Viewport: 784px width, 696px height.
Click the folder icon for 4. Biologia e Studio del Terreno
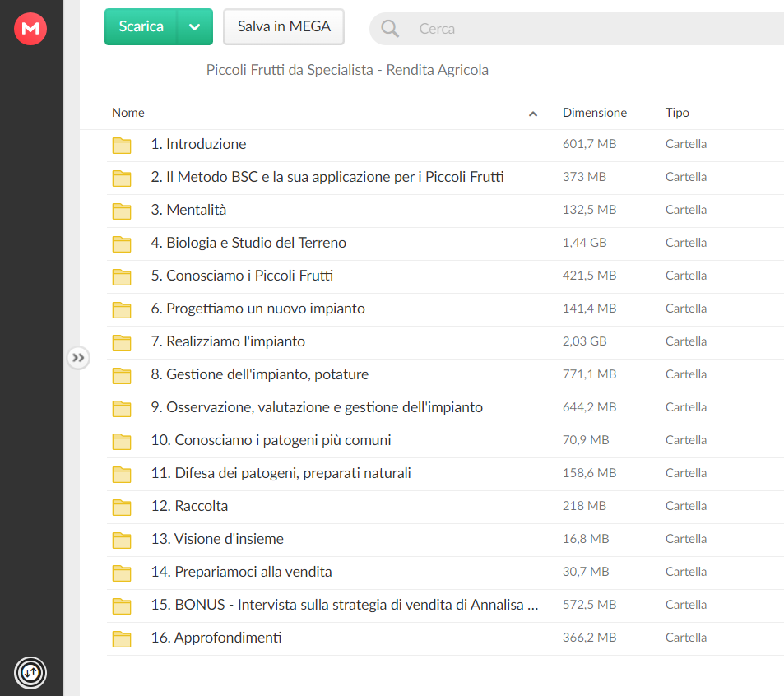pos(122,244)
